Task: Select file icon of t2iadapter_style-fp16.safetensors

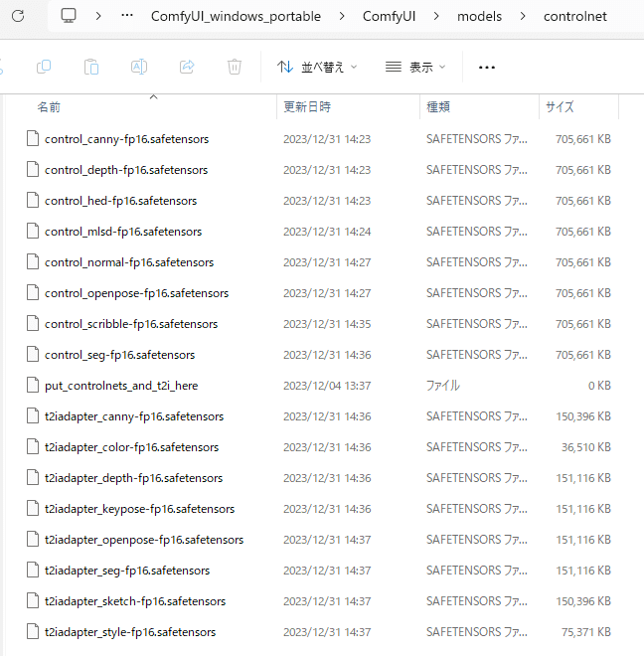Action: [x=33, y=632]
